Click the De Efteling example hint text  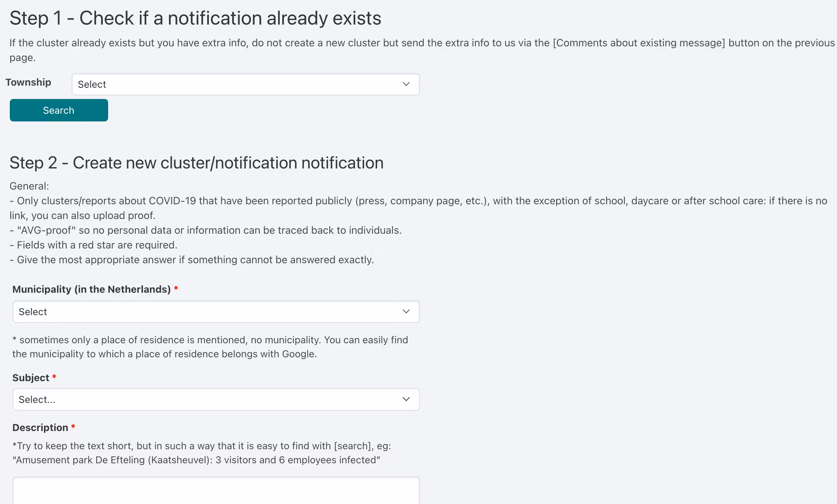pos(197,460)
